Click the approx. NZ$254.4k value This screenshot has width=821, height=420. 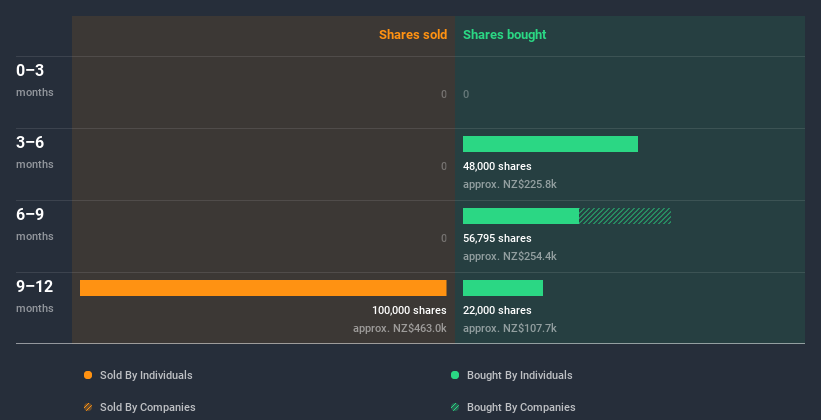[509, 257]
